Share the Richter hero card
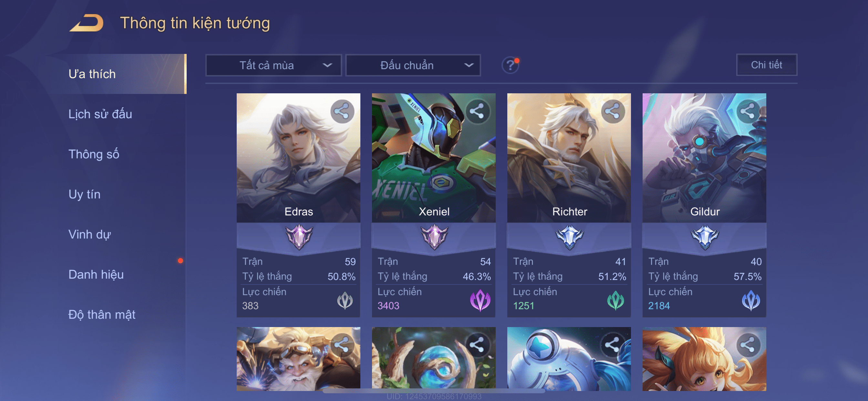The height and width of the screenshot is (401, 868). click(x=613, y=111)
